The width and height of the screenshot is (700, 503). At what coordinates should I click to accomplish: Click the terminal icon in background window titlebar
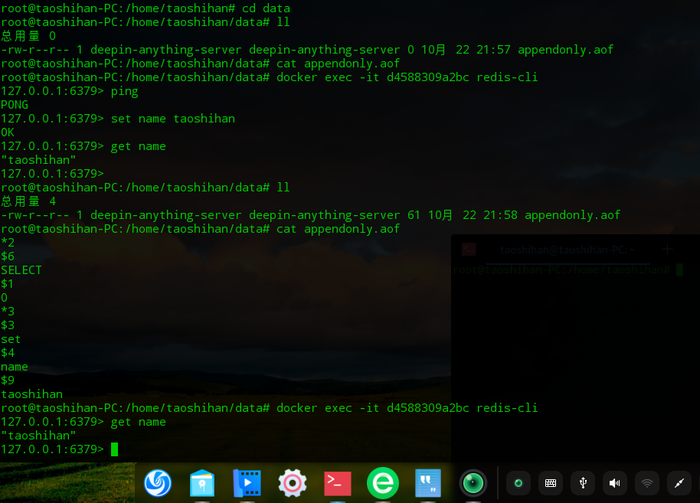pos(469,249)
